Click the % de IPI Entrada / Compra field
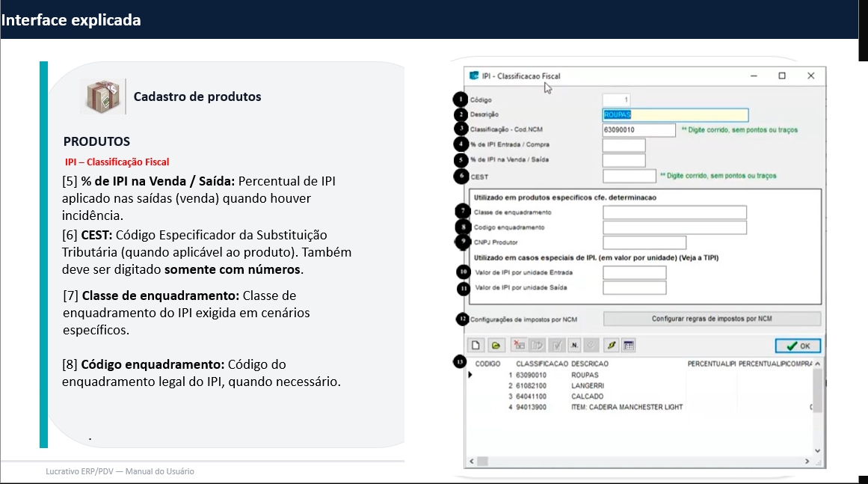Image resolution: width=868 pixels, height=484 pixels. pyautogui.click(x=624, y=145)
